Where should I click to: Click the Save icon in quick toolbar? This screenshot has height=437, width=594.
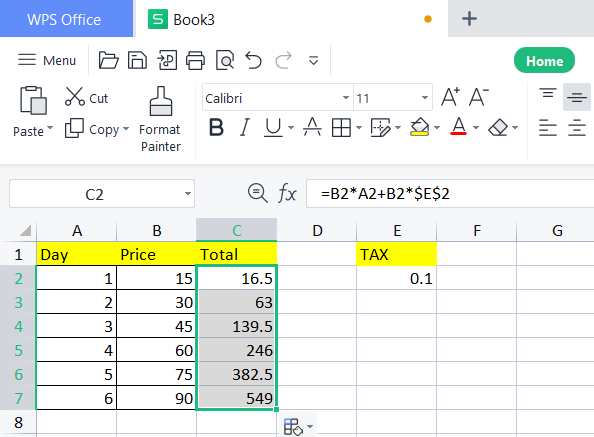[x=137, y=60]
